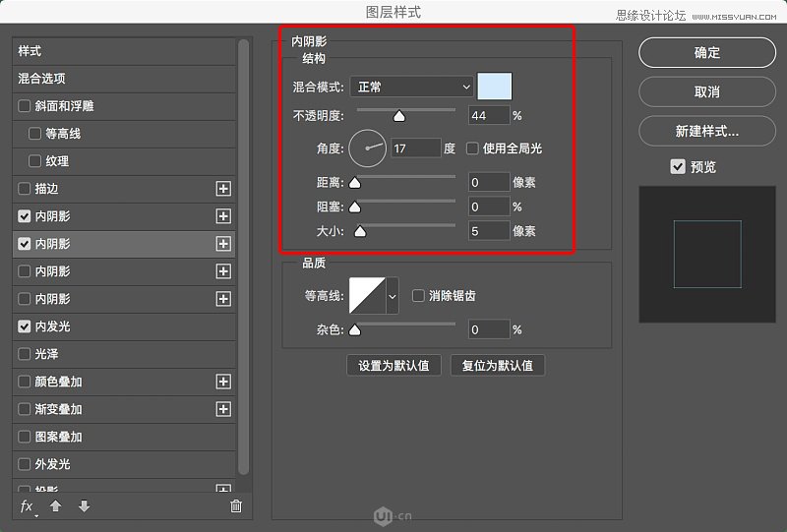Viewport: 787px width, 532px height.
Task: Click the plus icon on the 描边 row
Action: 223,189
